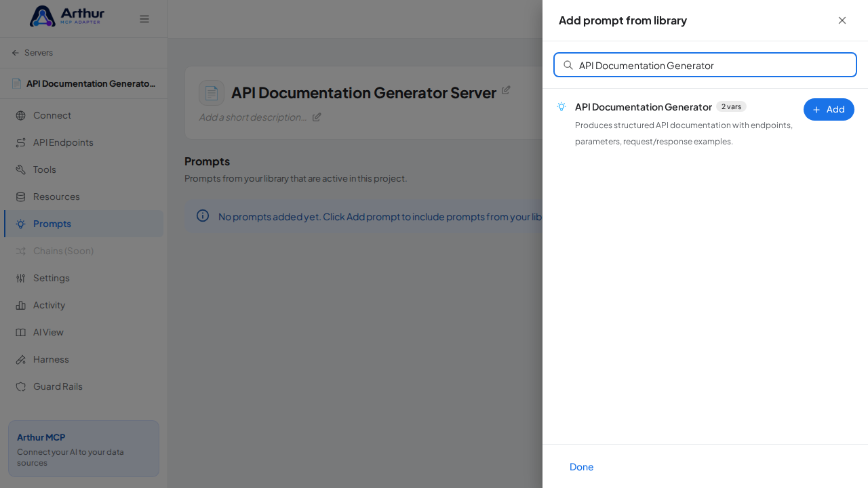868x488 pixels.
Task: Open the Activity section
Action: 83,305
